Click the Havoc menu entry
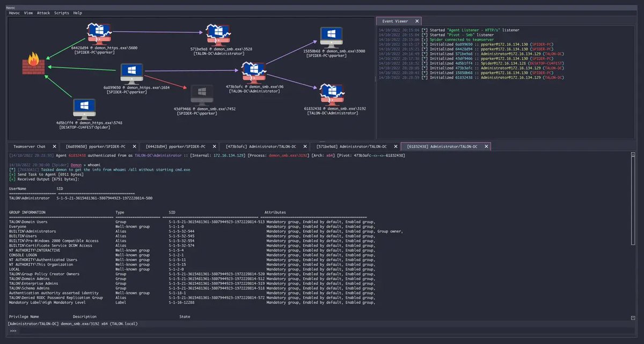This screenshot has height=344, width=644. 13,12
